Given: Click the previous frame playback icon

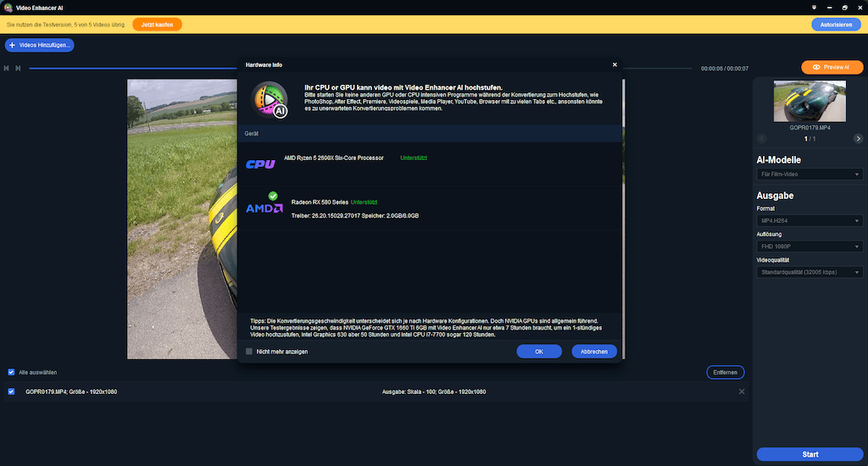Looking at the screenshot, I should [x=7, y=68].
